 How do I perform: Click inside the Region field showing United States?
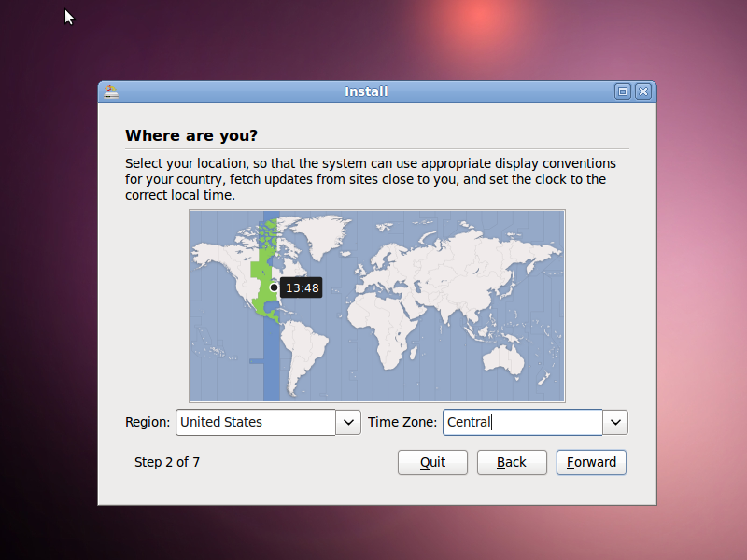[x=255, y=422]
